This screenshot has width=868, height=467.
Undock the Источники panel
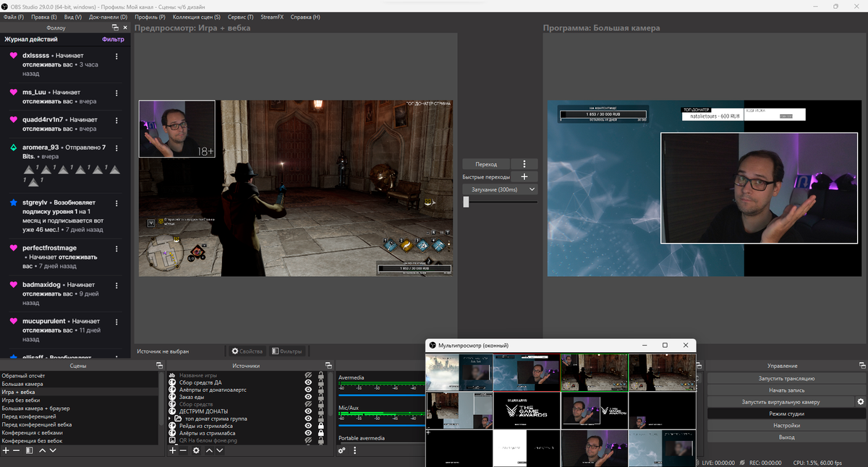328,366
